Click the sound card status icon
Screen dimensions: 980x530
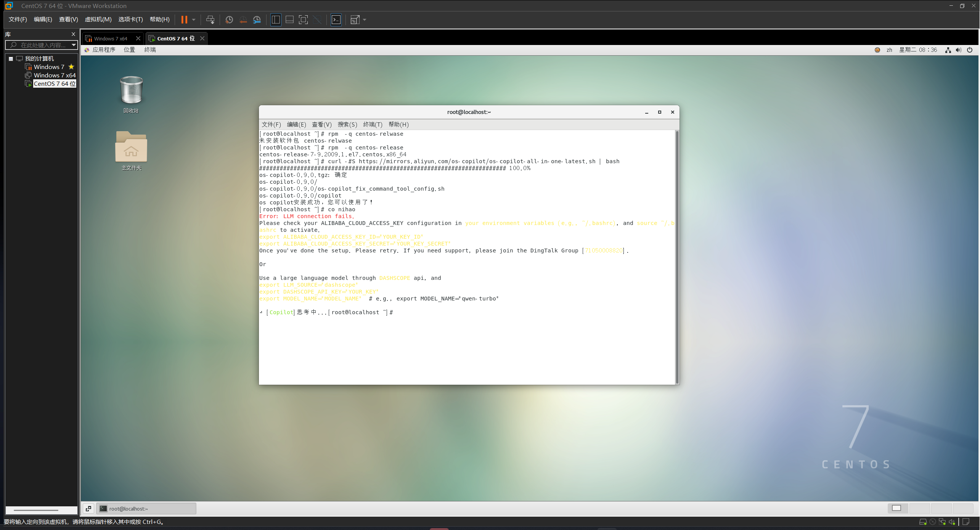point(952,522)
